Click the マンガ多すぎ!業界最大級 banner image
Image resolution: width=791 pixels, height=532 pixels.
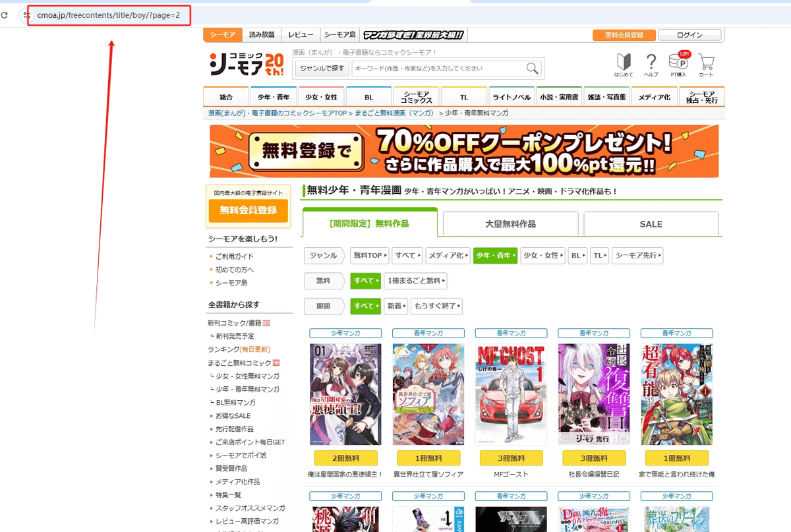pos(413,35)
